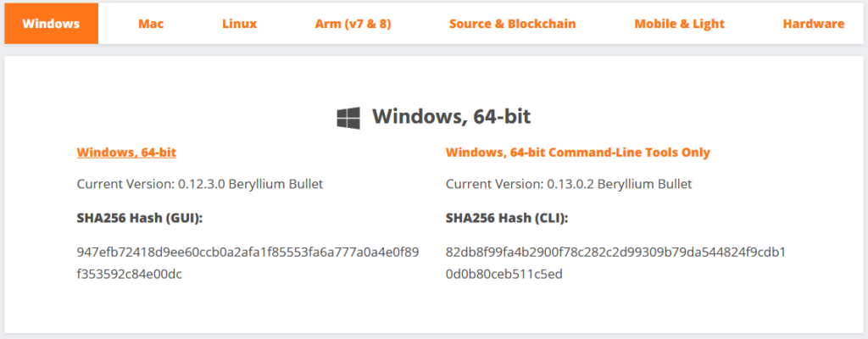
Task: Switch to the Mobile & Light tab
Action: (x=679, y=24)
